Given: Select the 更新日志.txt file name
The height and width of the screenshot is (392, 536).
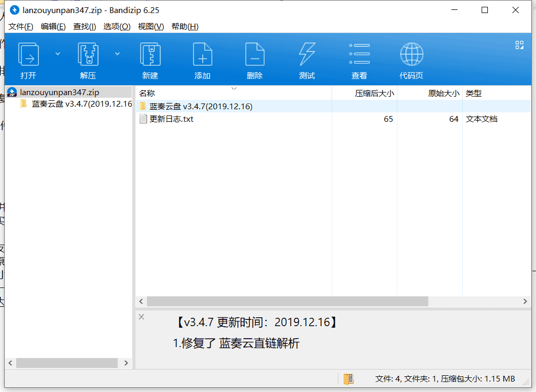Looking at the screenshot, I should tap(172, 119).
